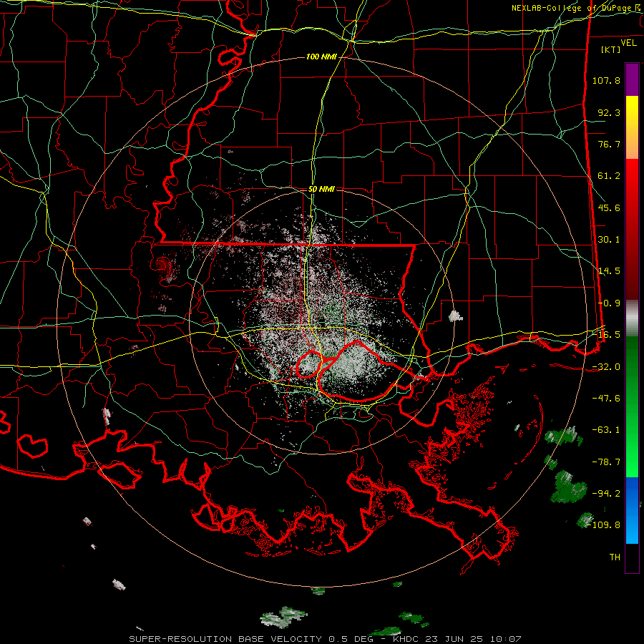Click the [KT] units label
This screenshot has width=644, height=644.
pos(611,49)
